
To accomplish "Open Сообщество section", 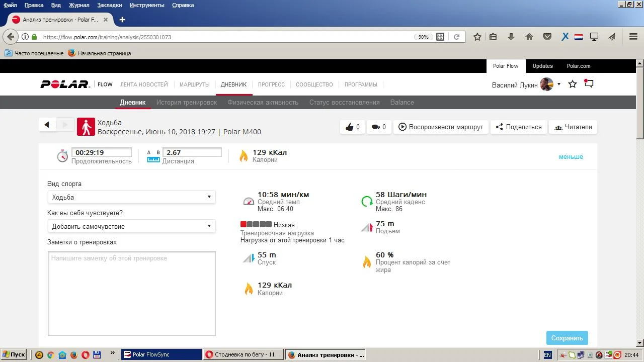I will 314,84.
